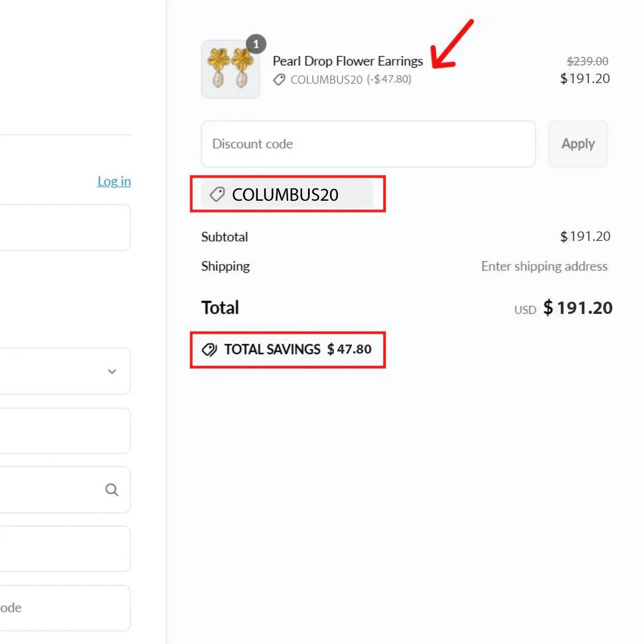Click the postal code field at bottom left
Screen dimensions: 644x644
click(x=64, y=608)
